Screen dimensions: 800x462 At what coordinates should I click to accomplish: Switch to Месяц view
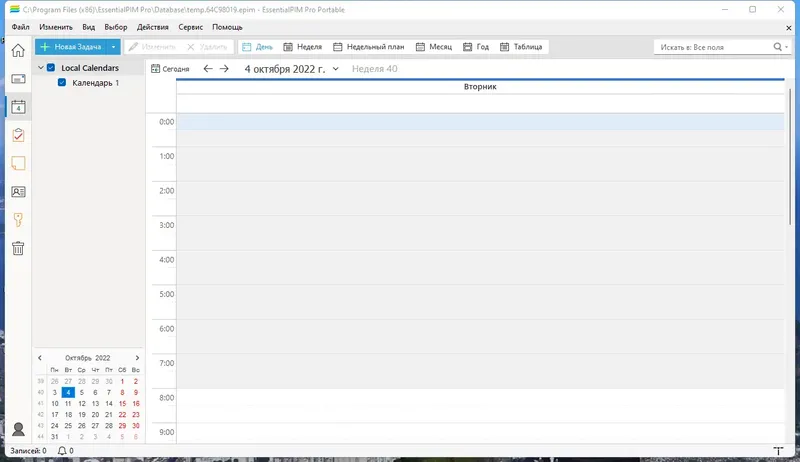434,47
